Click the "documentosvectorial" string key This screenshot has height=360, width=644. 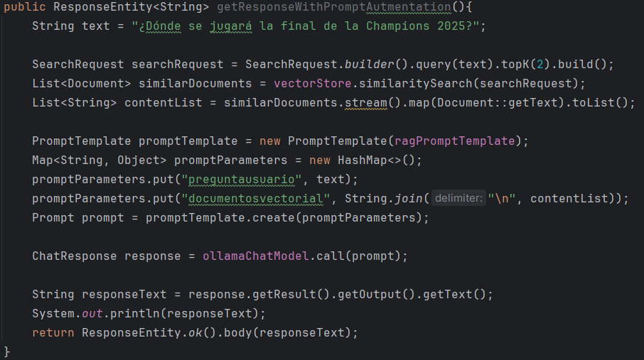click(x=259, y=199)
